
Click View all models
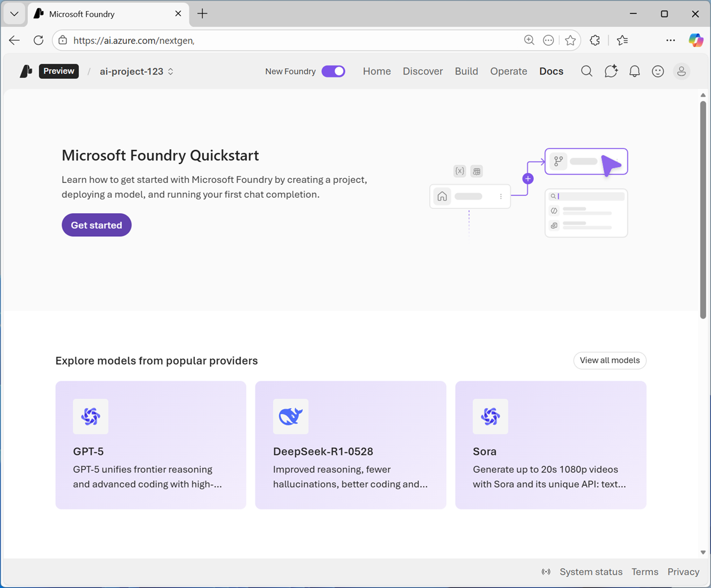[610, 360]
